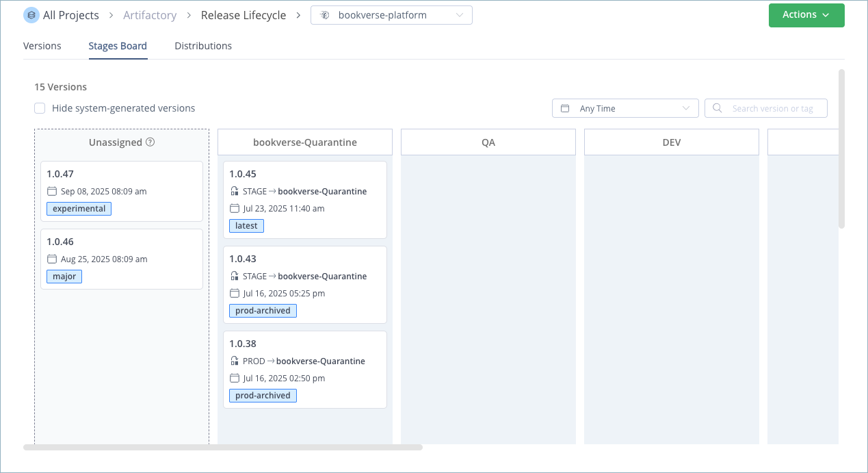The width and height of the screenshot is (868, 473).
Task: Open version 1.0.43 card title
Action: pyautogui.click(x=243, y=259)
